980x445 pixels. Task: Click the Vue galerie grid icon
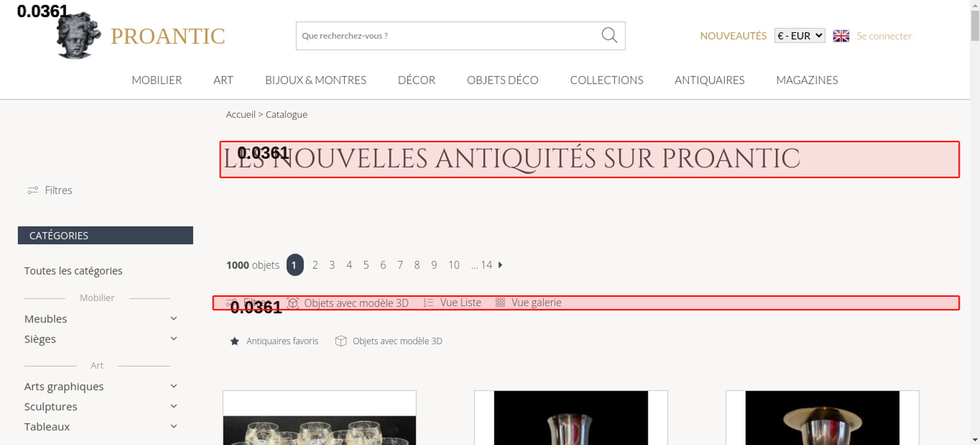pyautogui.click(x=500, y=303)
